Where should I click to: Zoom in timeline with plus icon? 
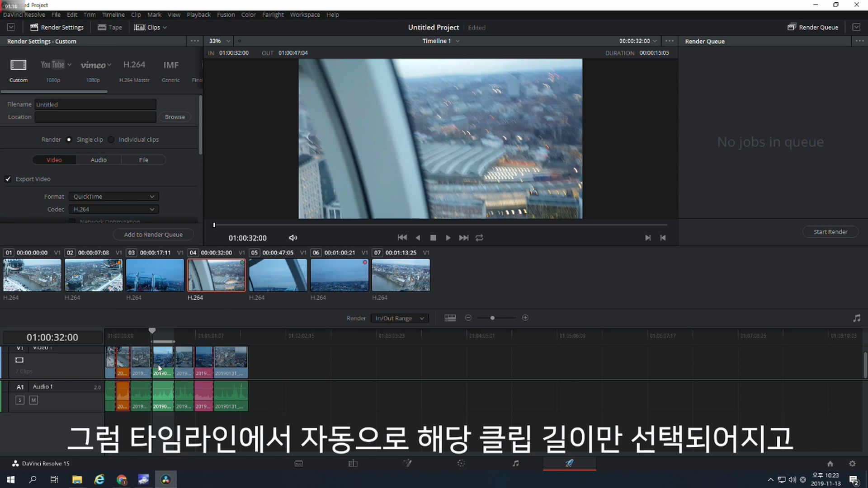pos(525,318)
